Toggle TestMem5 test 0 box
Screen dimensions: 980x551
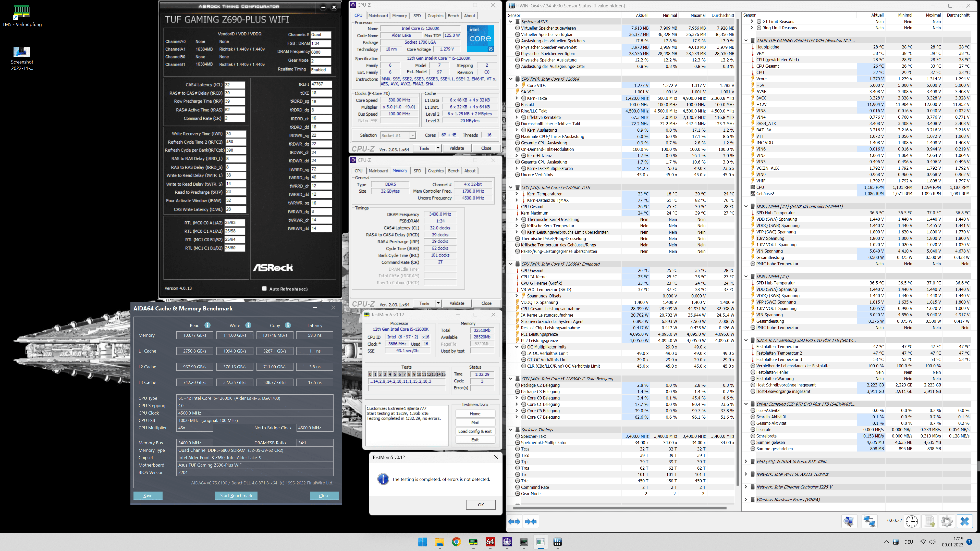[370, 374]
